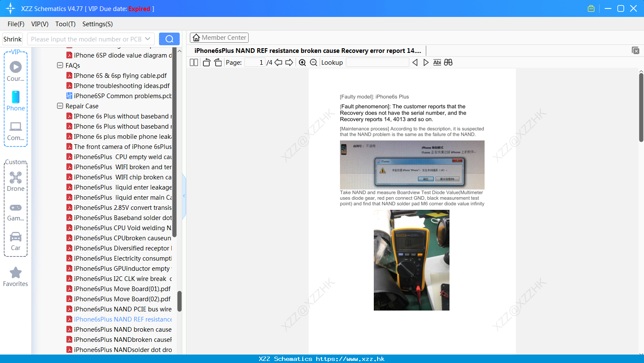This screenshot has width=644, height=363.
Task: Collapse the left panel with splitter handle
Action: point(184,196)
